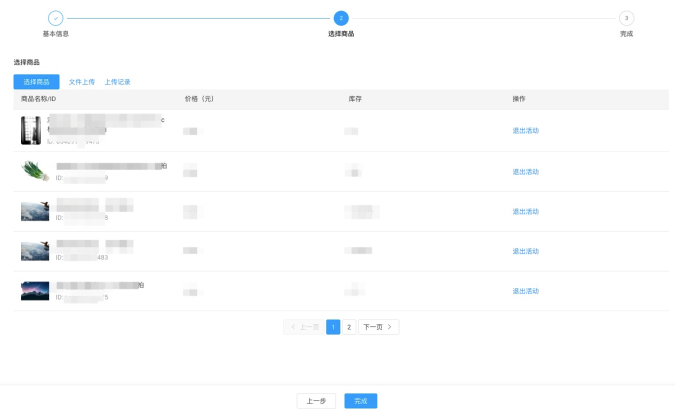This screenshot has width=675, height=415.
Task: Click the 上一页 previous page button
Action: point(304,327)
